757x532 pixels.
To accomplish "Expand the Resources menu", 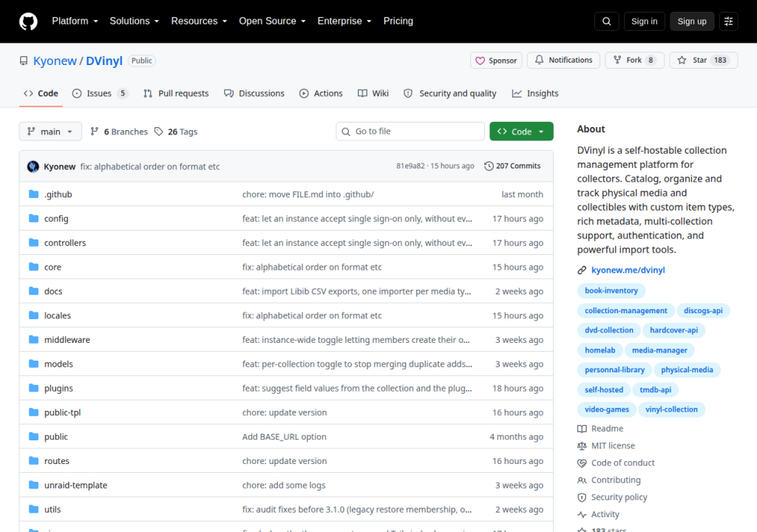I will [x=199, y=21].
